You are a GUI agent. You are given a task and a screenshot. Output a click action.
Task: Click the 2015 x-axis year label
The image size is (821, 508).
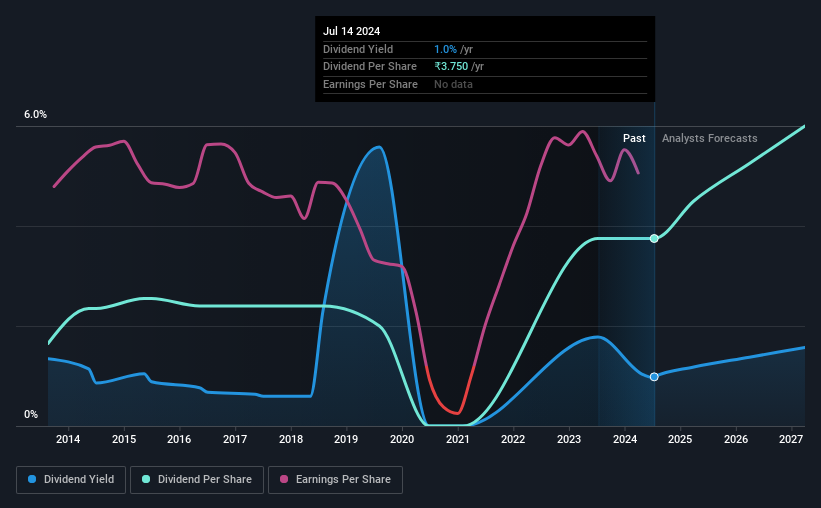pos(124,439)
